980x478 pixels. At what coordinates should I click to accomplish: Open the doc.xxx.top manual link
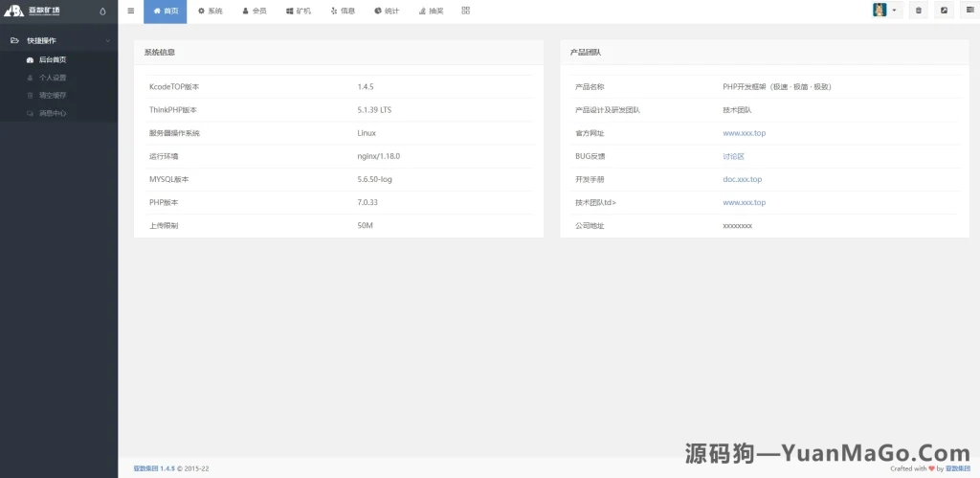pyautogui.click(x=742, y=179)
